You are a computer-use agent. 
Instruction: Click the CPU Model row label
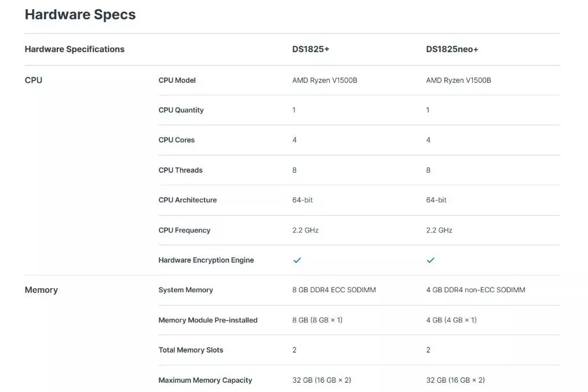point(177,80)
